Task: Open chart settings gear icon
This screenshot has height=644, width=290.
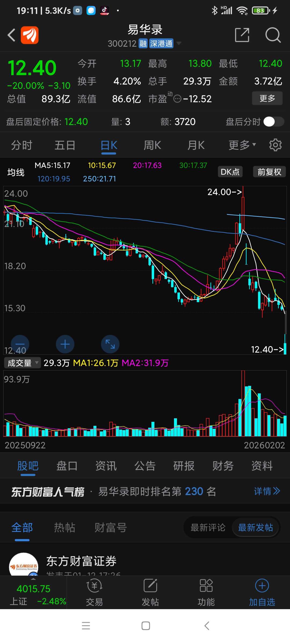Action: tap(275, 145)
